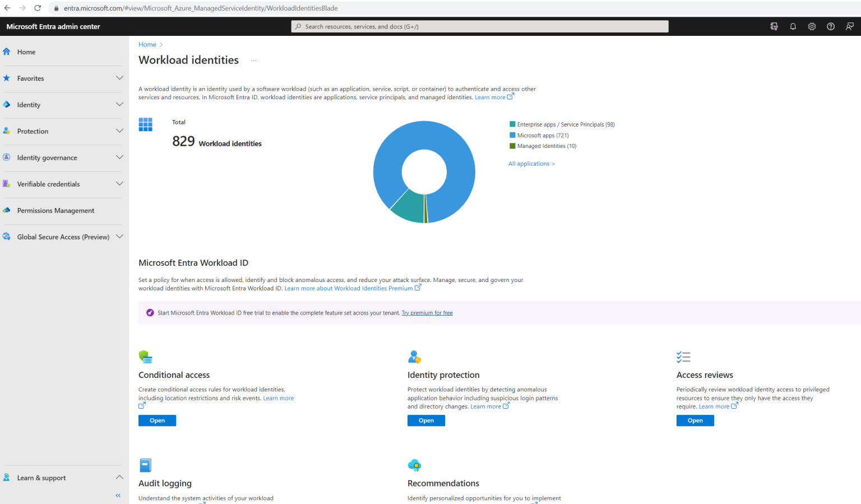Open the Verifiable credentials section icon
This screenshot has height=504, width=861.
6,184
